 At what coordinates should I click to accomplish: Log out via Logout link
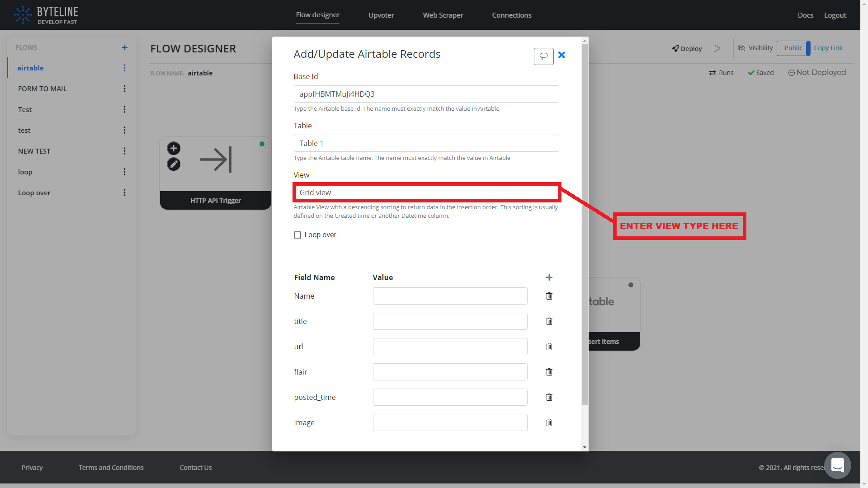pos(835,15)
